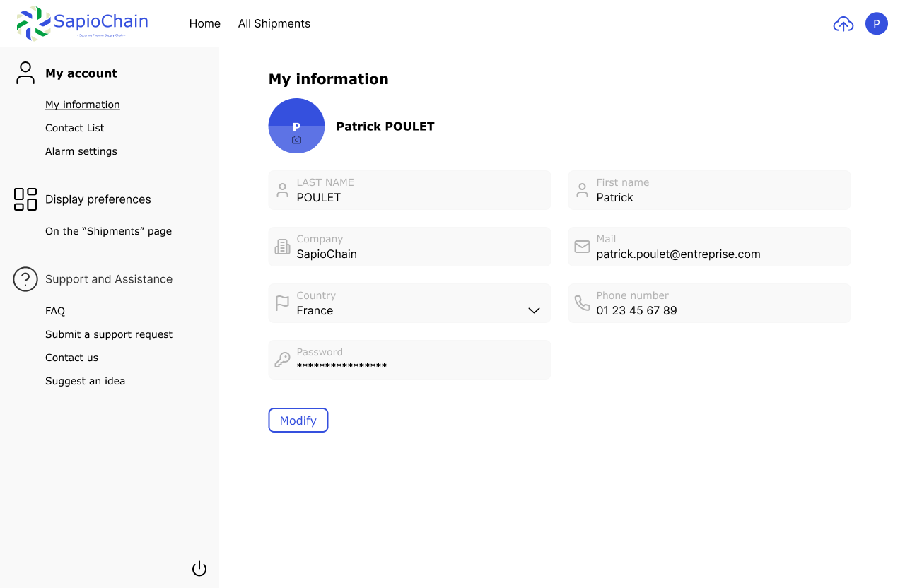Click the key icon beside Password
This screenshot has height=588, width=905.
pos(282,360)
